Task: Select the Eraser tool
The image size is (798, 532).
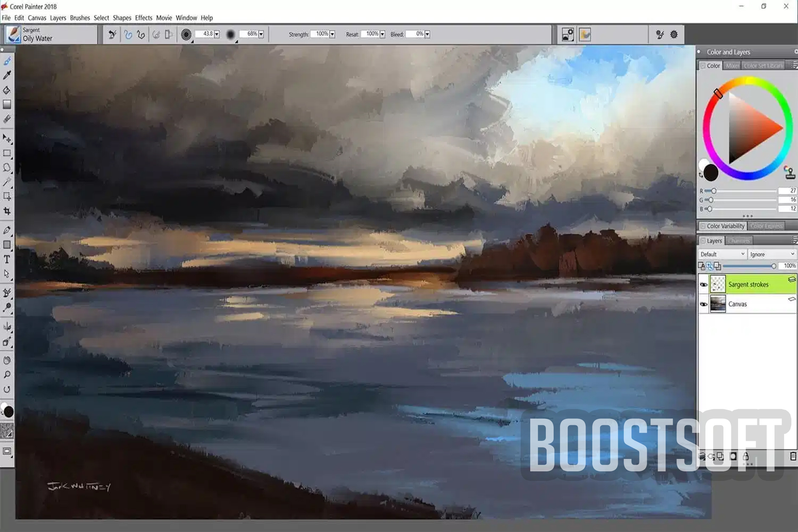Action: tap(7, 119)
